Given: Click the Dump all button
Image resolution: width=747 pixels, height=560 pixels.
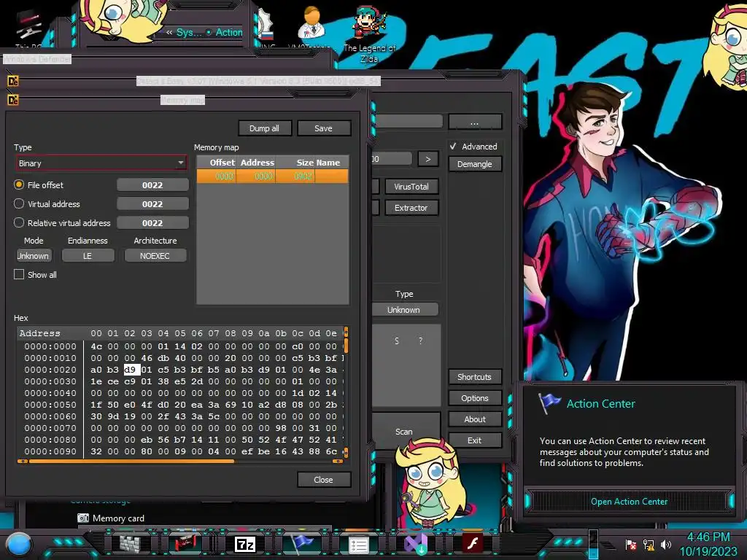Looking at the screenshot, I should (x=264, y=128).
